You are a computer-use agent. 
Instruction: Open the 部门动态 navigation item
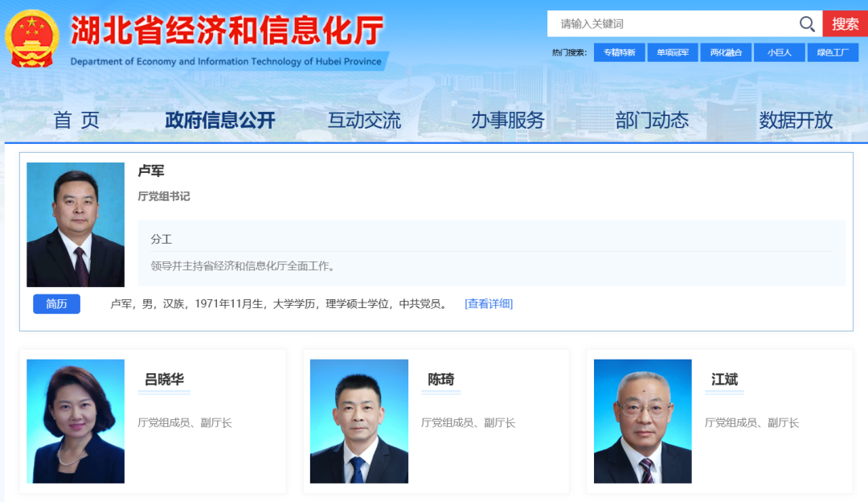tap(652, 121)
